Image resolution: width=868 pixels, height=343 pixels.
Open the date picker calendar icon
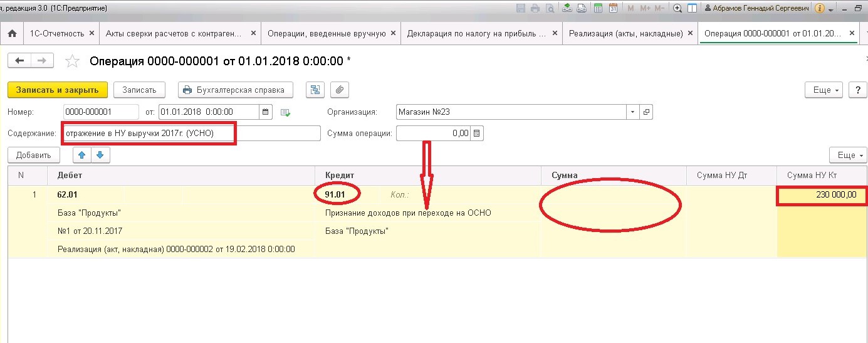pos(266,112)
